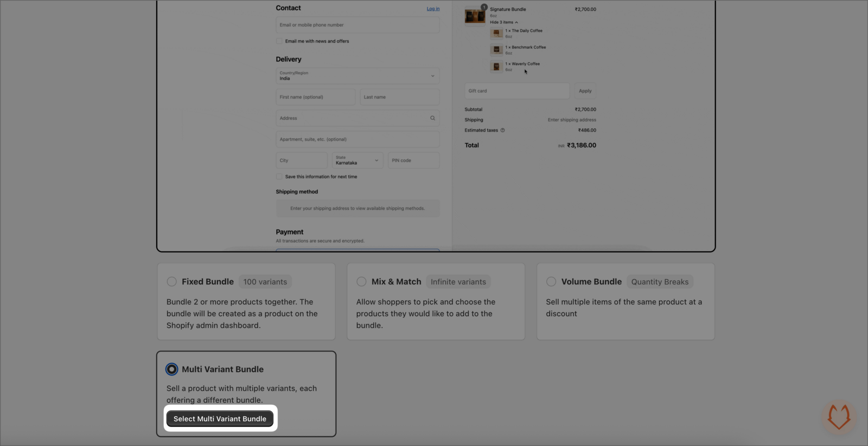
Task: Click the Mix & Match card title
Action: coord(397,282)
